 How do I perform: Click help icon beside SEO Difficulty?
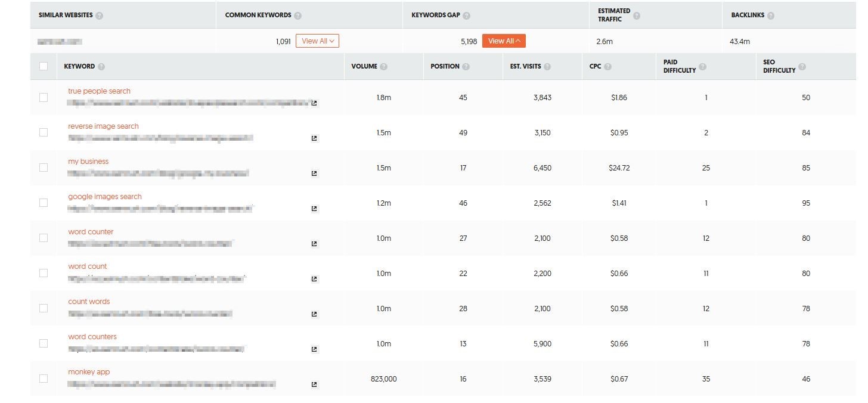pos(802,67)
